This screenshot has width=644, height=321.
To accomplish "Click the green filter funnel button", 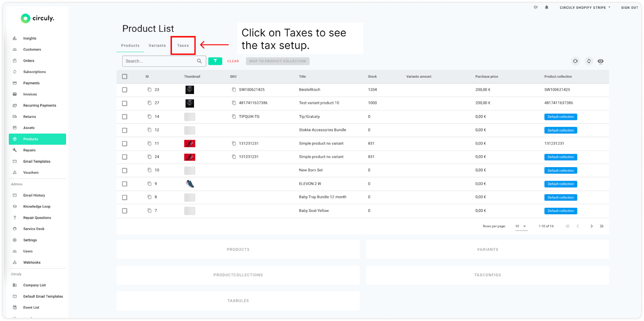I will click(215, 61).
